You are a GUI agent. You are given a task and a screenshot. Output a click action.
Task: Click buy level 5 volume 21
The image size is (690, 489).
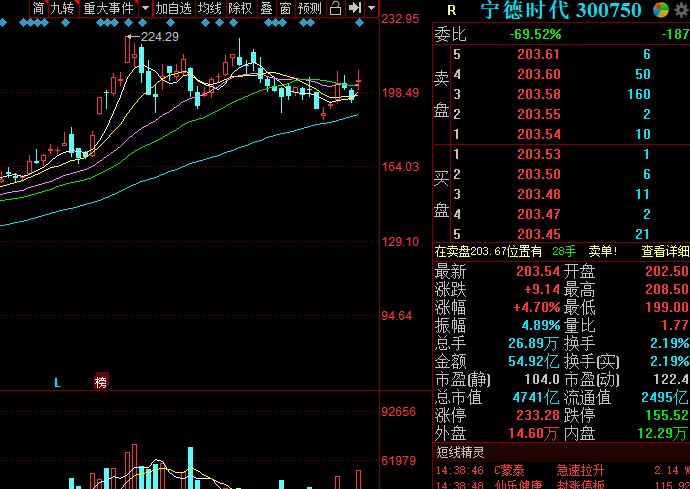click(x=642, y=234)
